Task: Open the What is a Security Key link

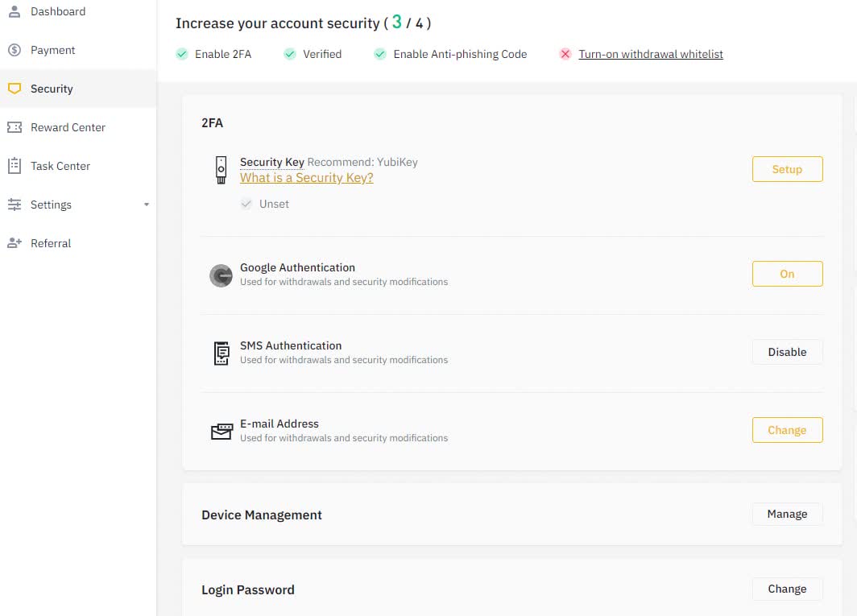Action: (x=307, y=178)
